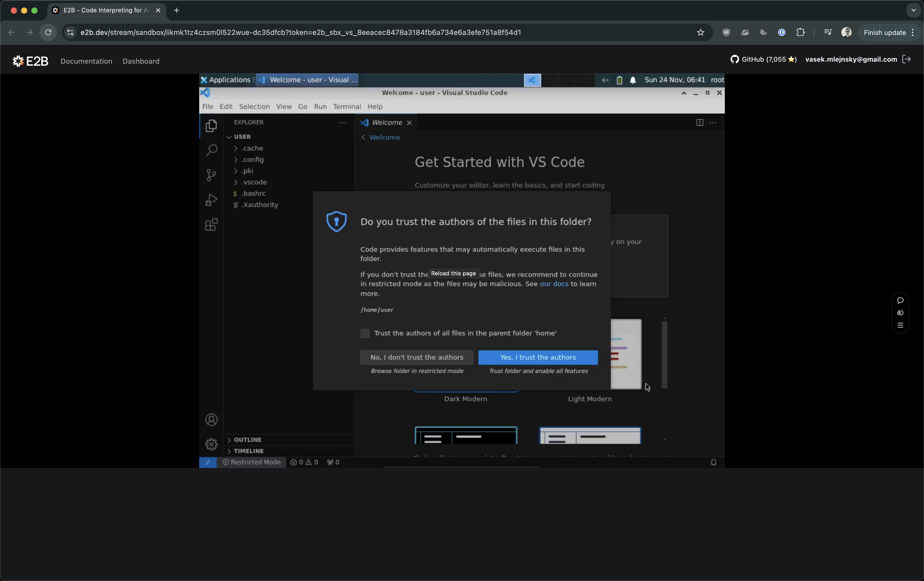Close the Welcome editor tab
924x581 pixels.
pos(409,123)
